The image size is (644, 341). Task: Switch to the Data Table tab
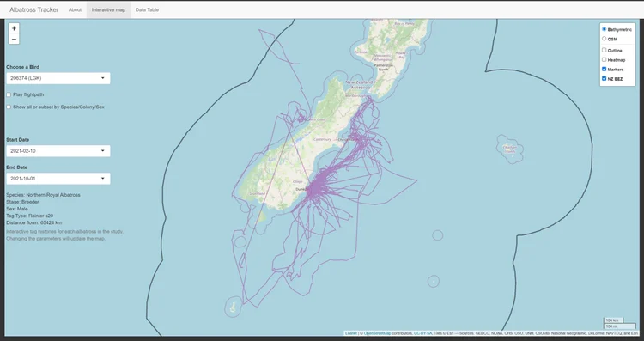147,9
